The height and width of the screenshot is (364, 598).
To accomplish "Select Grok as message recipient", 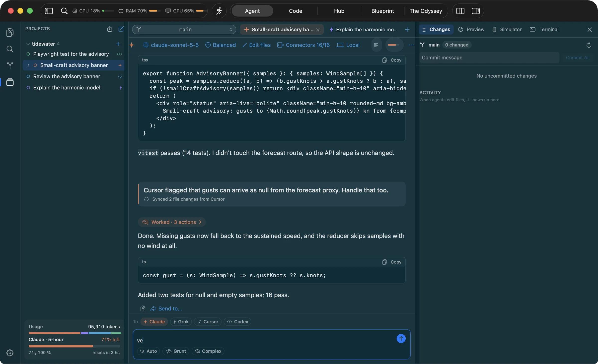I will coord(181,321).
